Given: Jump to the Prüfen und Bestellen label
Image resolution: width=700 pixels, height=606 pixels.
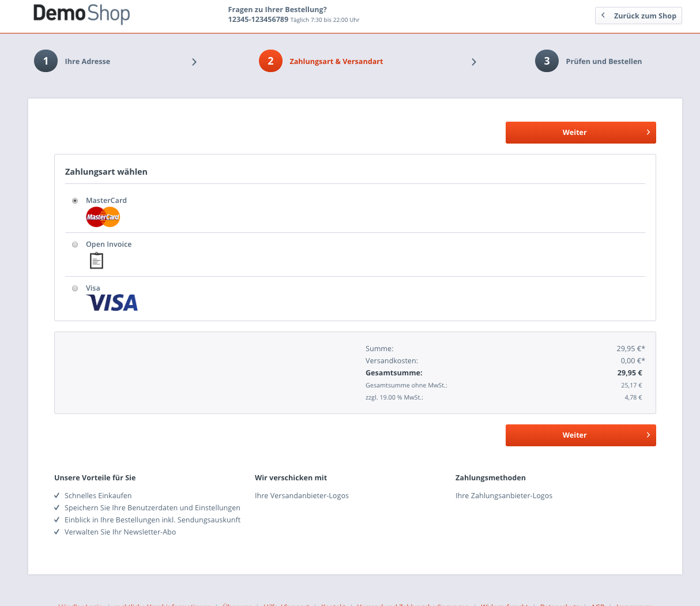Looking at the screenshot, I should tap(604, 62).
